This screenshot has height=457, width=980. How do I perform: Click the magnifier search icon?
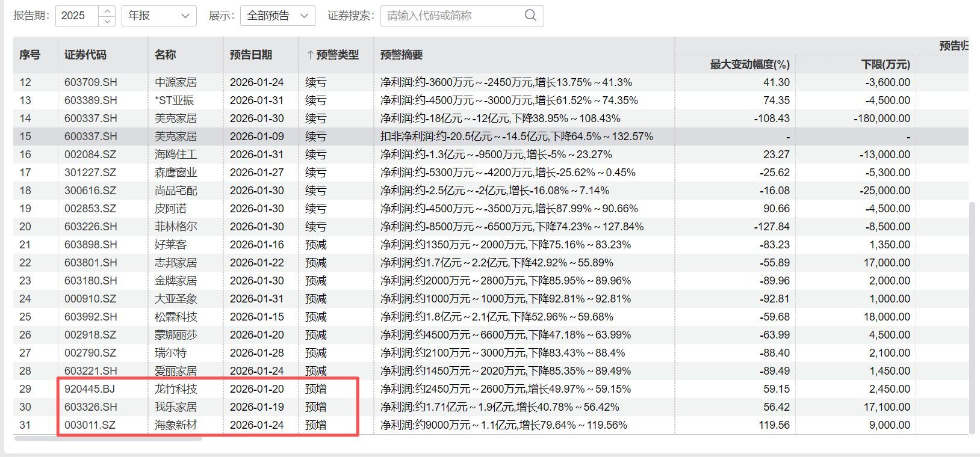(530, 16)
